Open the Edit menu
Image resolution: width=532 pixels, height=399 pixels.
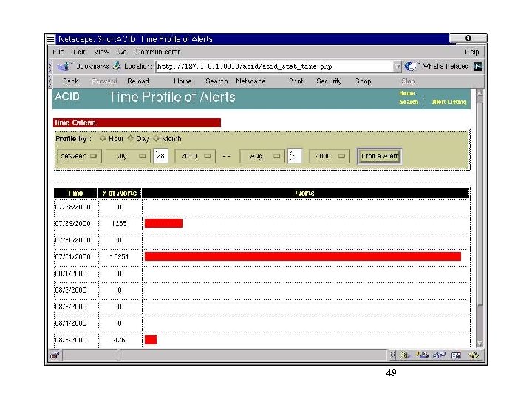pos(79,52)
